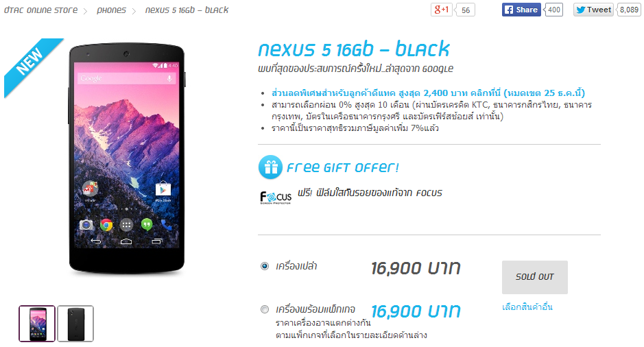
Task: Show the back view phone thumbnail
Action: [75, 324]
